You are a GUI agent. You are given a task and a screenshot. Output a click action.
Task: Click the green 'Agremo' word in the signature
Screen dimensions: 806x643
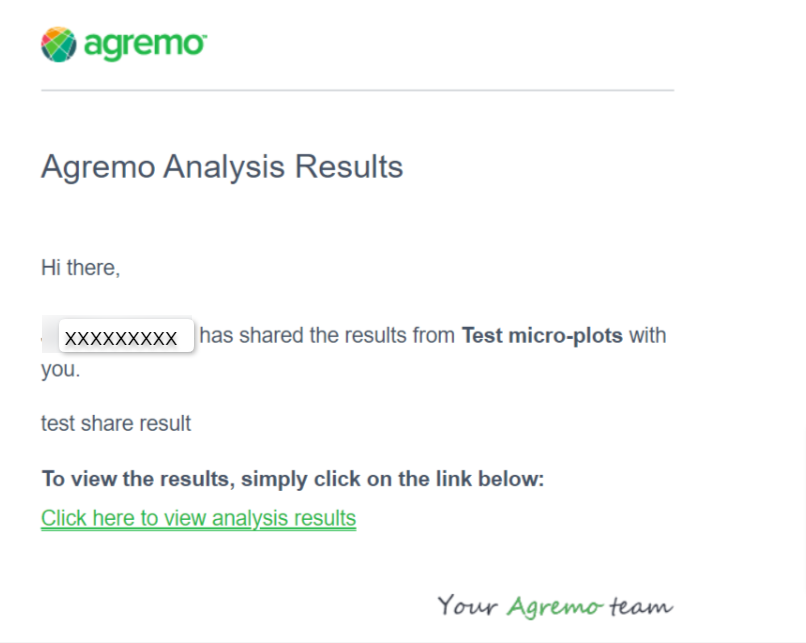[553, 606]
